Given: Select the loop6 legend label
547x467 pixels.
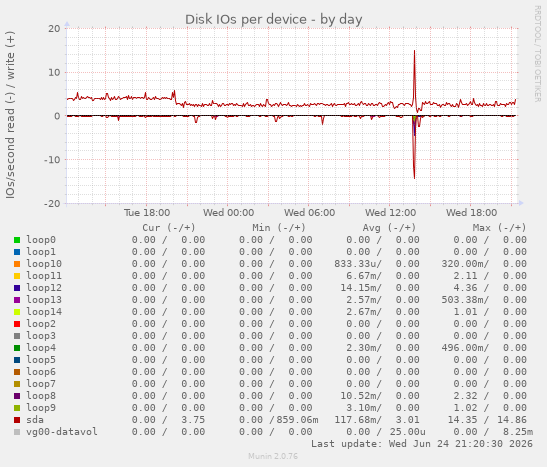Looking at the screenshot, I should pos(41,372).
